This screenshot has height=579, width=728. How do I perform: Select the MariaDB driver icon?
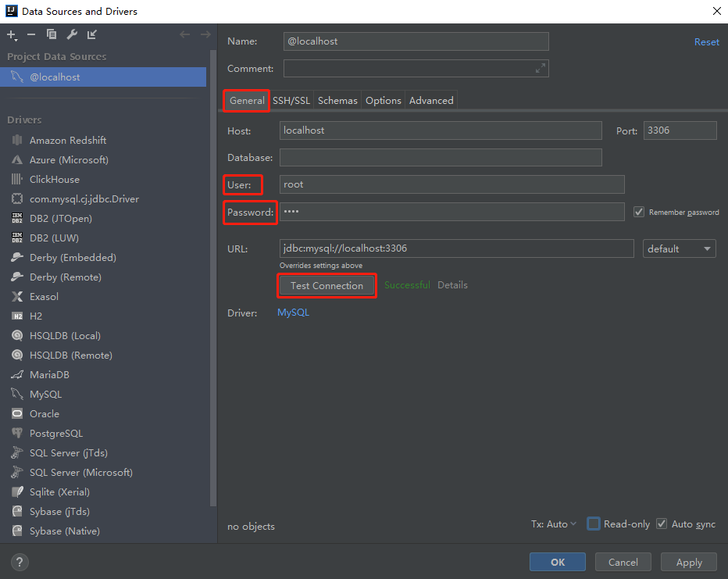17,374
